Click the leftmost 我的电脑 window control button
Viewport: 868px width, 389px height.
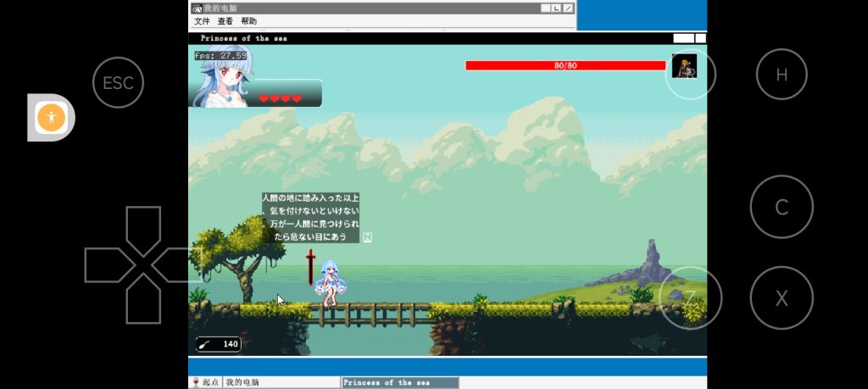(x=547, y=8)
